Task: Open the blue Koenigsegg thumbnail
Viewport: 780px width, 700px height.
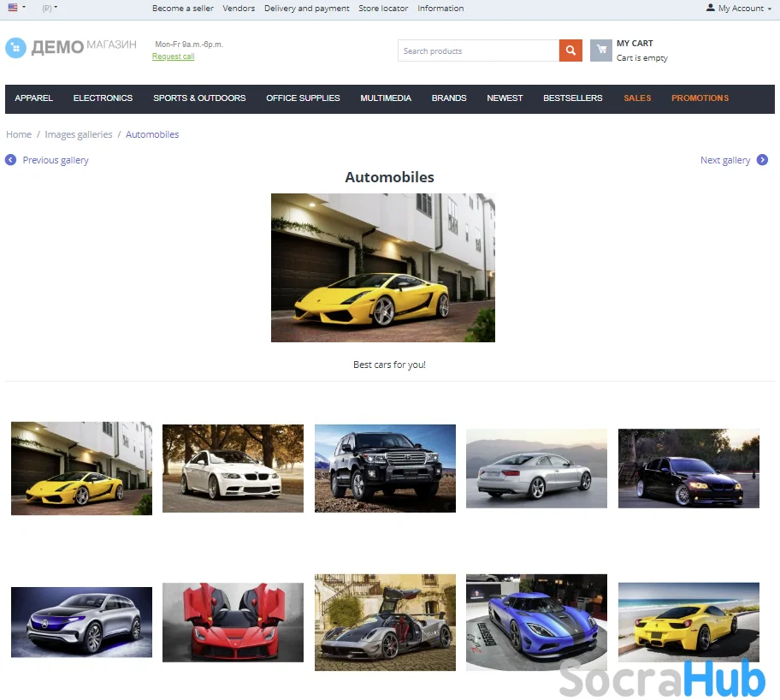Action: 536,622
